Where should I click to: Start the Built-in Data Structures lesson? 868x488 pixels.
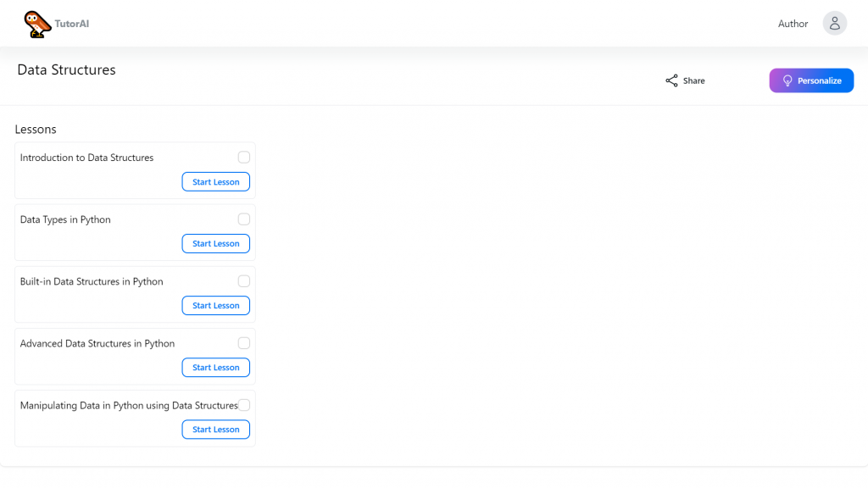[215, 305]
